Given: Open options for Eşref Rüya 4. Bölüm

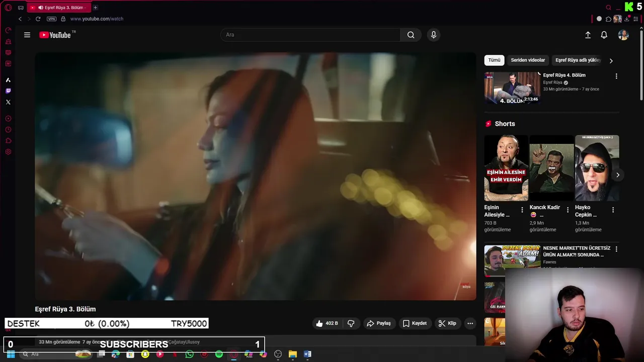Looking at the screenshot, I should 616,76.
